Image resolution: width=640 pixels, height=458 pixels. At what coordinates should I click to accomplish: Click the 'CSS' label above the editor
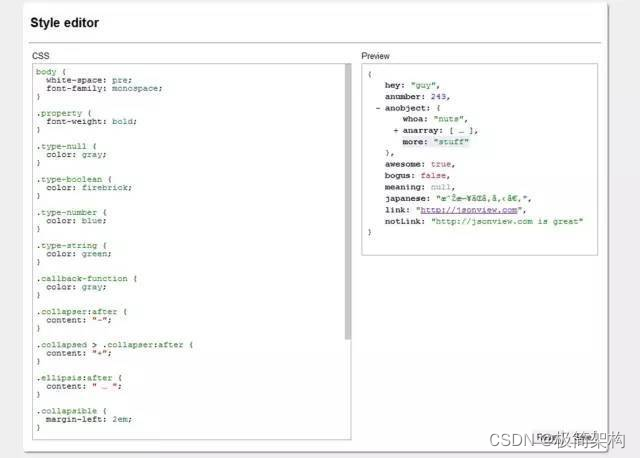(40, 56)
